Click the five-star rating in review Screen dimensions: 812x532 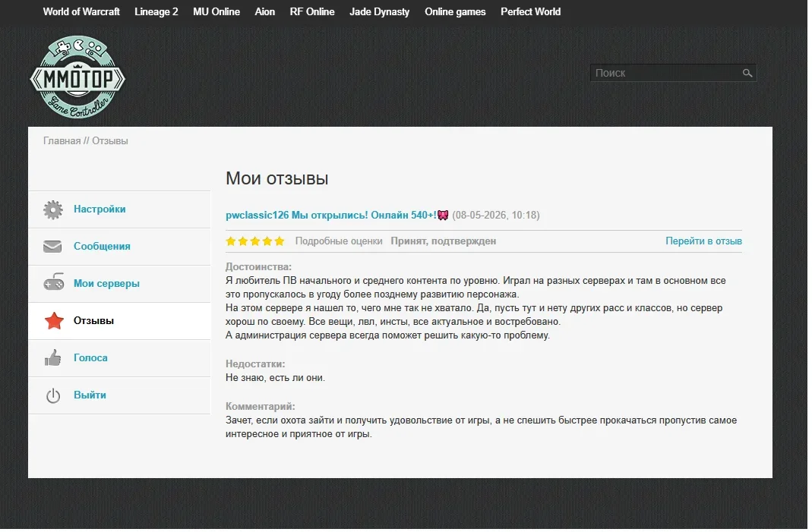point(256,242)
